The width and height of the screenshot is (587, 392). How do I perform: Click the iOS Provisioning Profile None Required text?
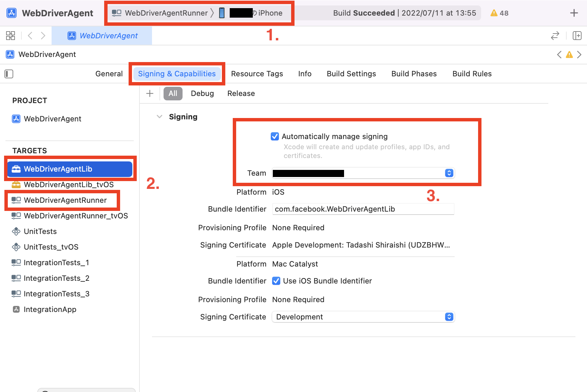(x=298, y=228)
